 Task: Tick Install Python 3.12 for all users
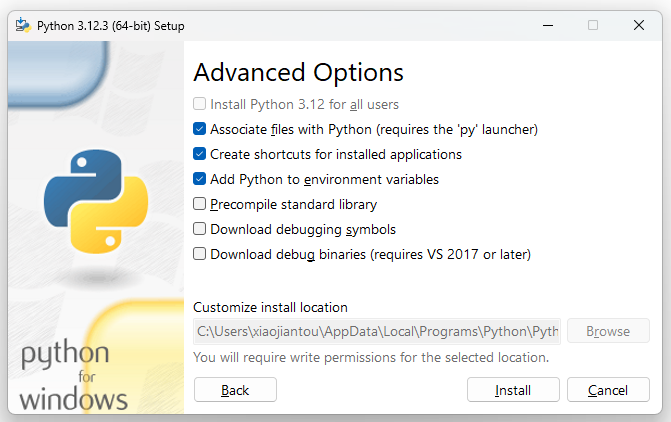pyautogui.click(x=200, y=104)
